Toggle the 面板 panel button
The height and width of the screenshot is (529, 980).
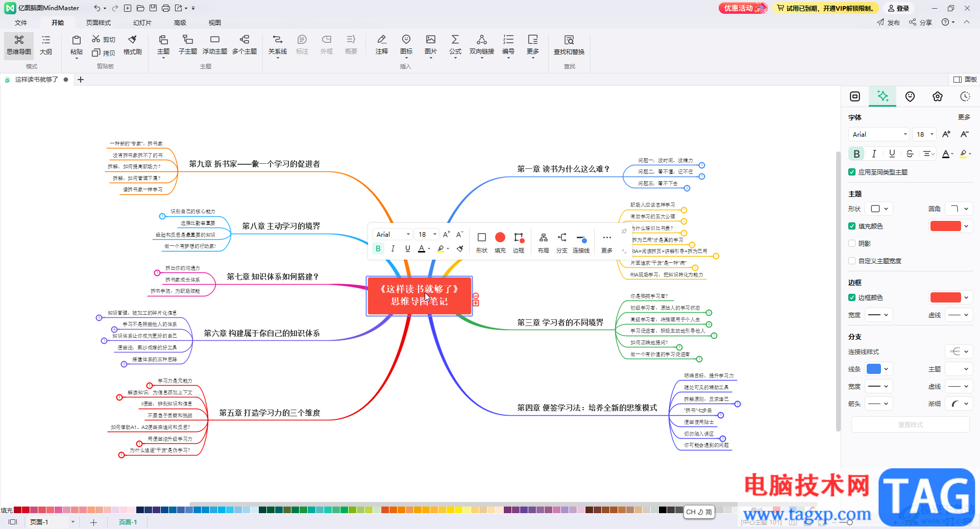(965, 79)
